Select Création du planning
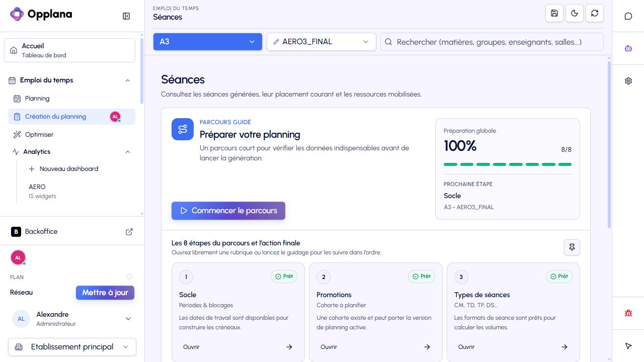 [x=71, y=117]
